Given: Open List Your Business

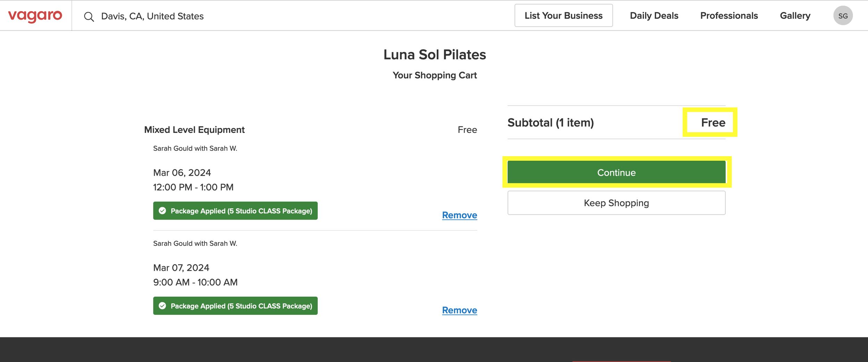Looking at the screenshot, I should [563, 16].
